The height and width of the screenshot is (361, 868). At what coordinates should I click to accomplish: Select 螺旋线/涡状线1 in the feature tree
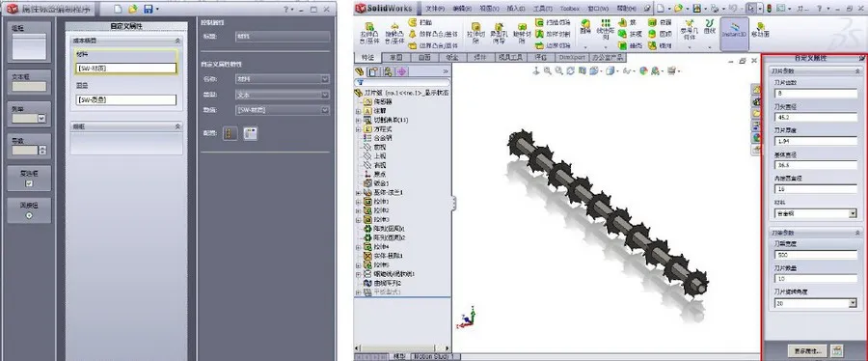pyautogui.click(x=390, y=273)
